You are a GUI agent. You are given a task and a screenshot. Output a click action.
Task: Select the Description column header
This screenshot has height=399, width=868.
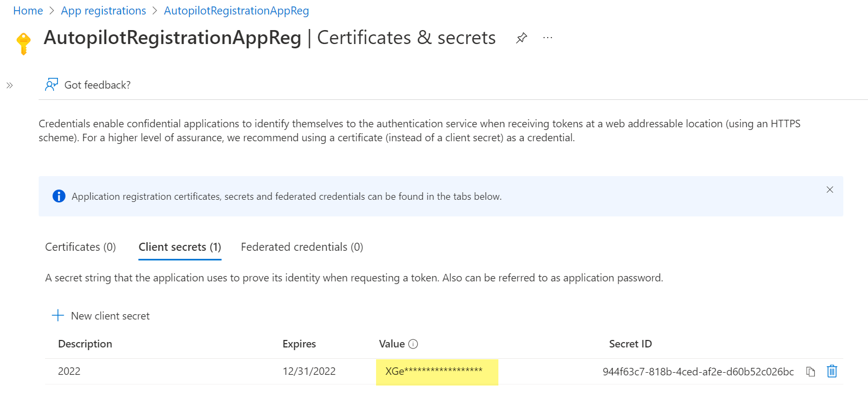coord(85,344)
